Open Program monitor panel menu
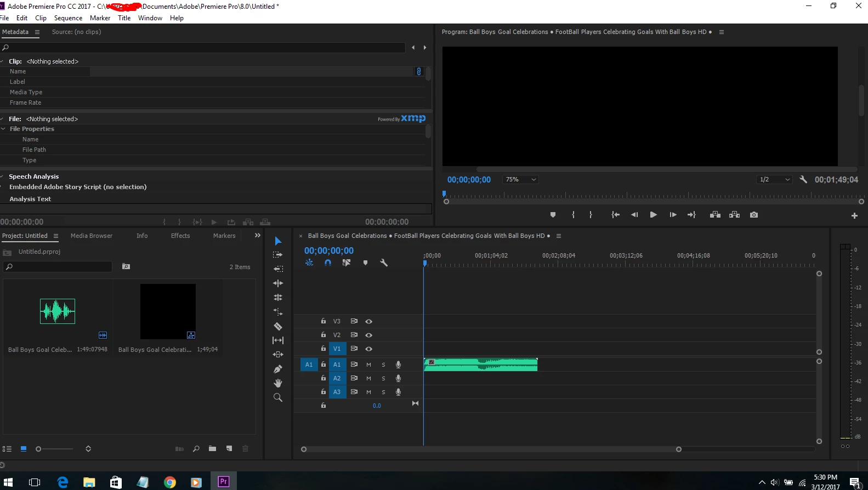 point(722,32)
